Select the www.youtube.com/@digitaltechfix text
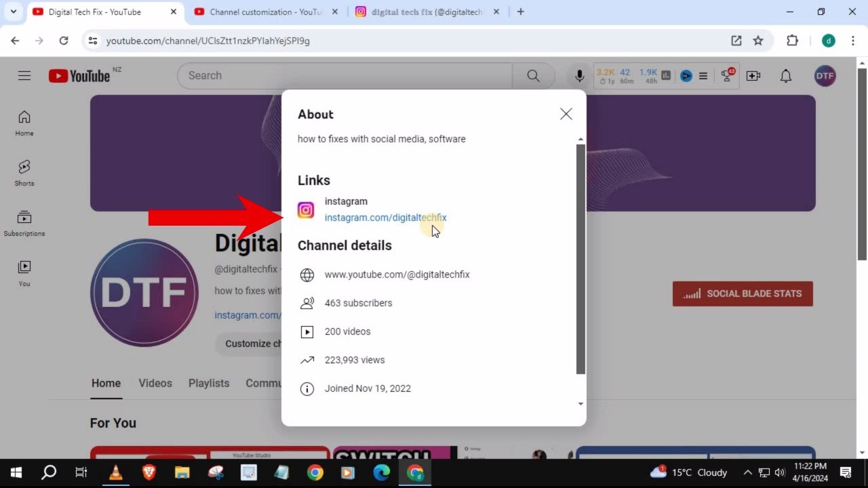 397,274
